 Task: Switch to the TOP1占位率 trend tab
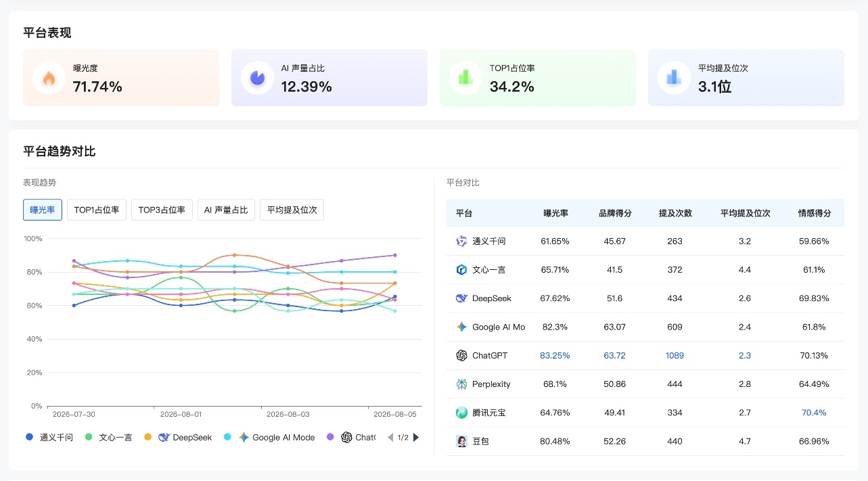click(97, 210)
